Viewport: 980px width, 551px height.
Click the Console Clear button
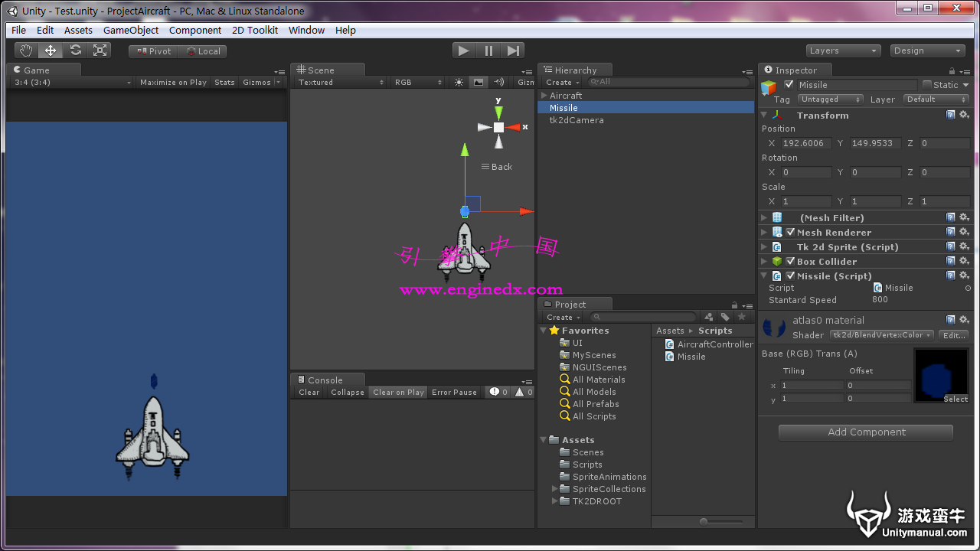point(309,392)
